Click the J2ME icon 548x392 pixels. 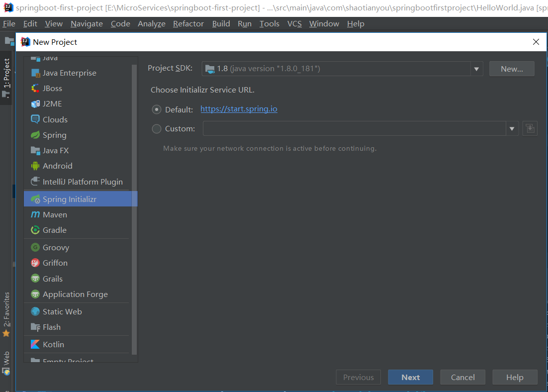tap(35, 104)
